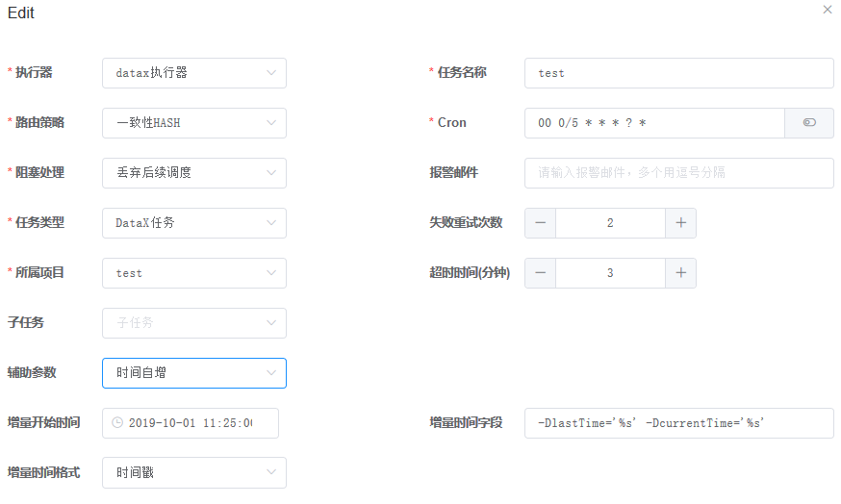Open the 所属项目 dropdown showing test
The image size is (841, 504).
(194, 273)
